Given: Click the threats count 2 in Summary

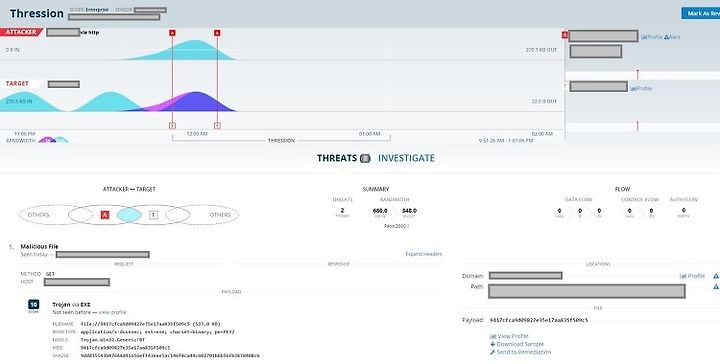Looking at the screenshot, I should click(343, 210).
